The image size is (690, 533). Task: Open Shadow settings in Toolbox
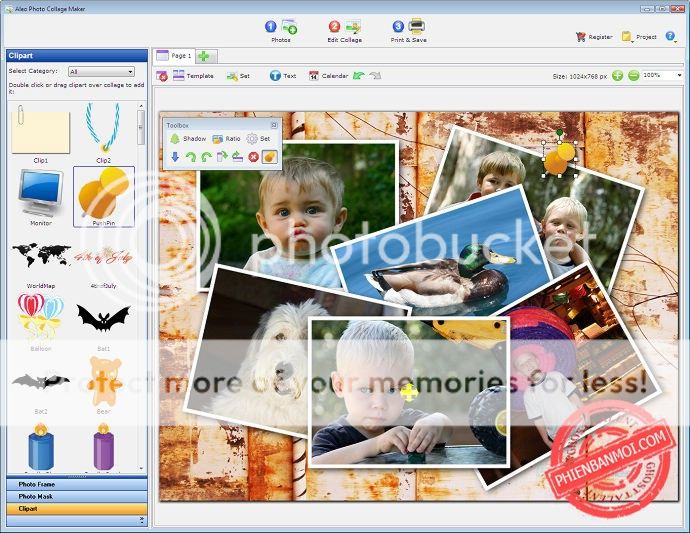(188, 139)
